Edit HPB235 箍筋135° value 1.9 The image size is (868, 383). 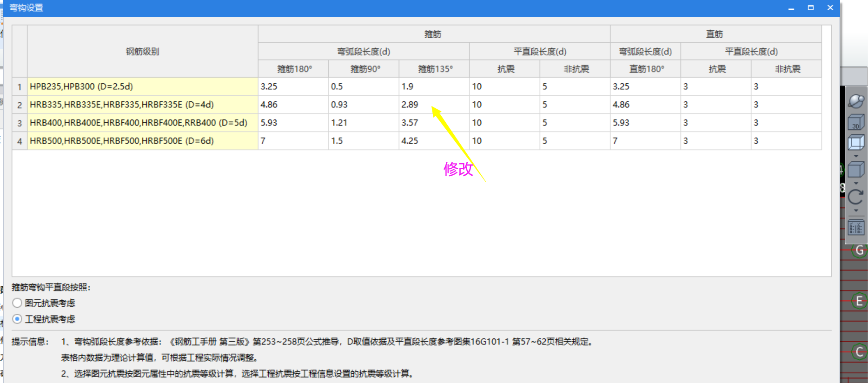pyautogui.click(x=434, y=86)
